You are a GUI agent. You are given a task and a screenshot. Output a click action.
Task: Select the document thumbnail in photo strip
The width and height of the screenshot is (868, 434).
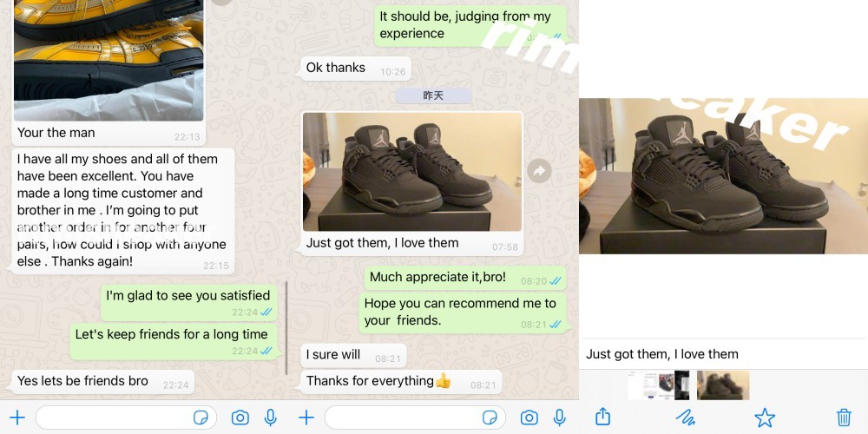click(651, 385)
